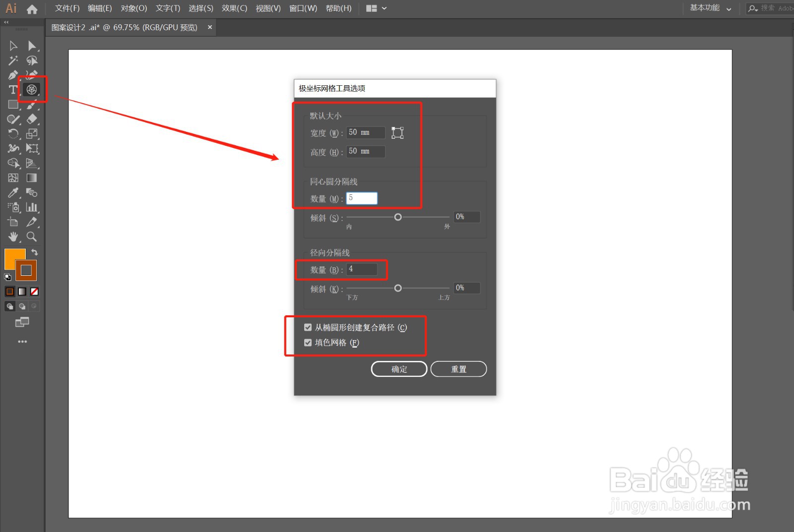This screenshot has width=794, height=532.
Task: Open the 文件(F) menu
Action: (67, 8)
